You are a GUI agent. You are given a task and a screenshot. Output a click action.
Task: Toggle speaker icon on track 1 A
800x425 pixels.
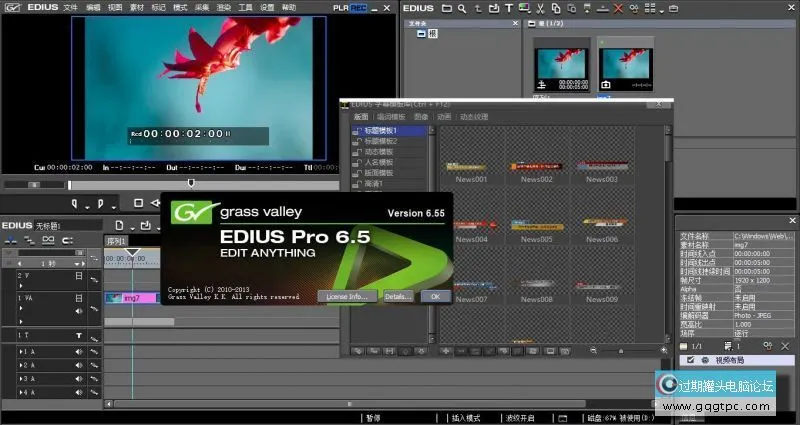(x=78, y=352)
